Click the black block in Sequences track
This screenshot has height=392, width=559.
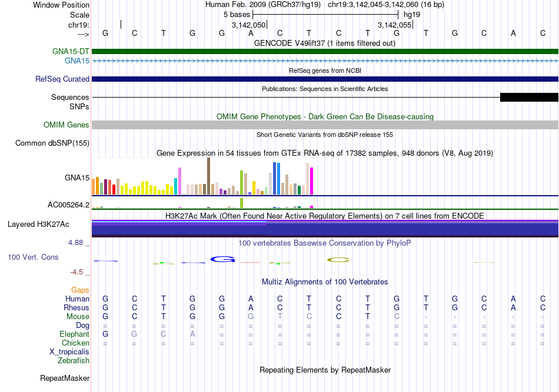(529, 97)
